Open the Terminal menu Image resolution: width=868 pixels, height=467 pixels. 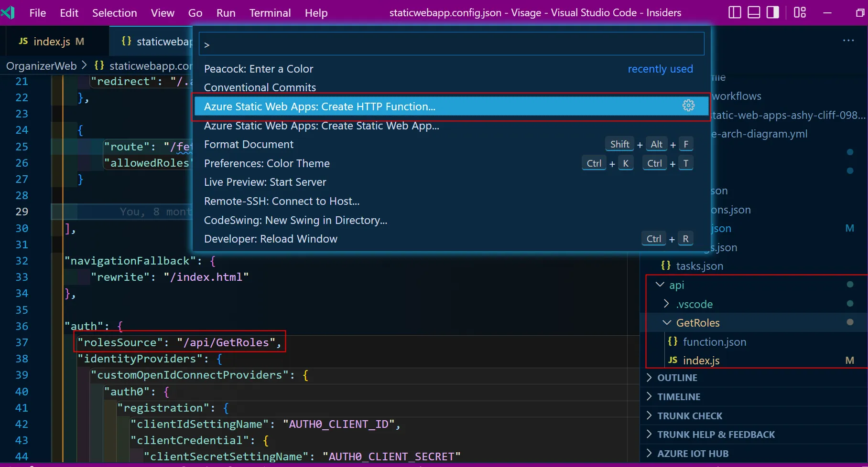pos(270,13)
